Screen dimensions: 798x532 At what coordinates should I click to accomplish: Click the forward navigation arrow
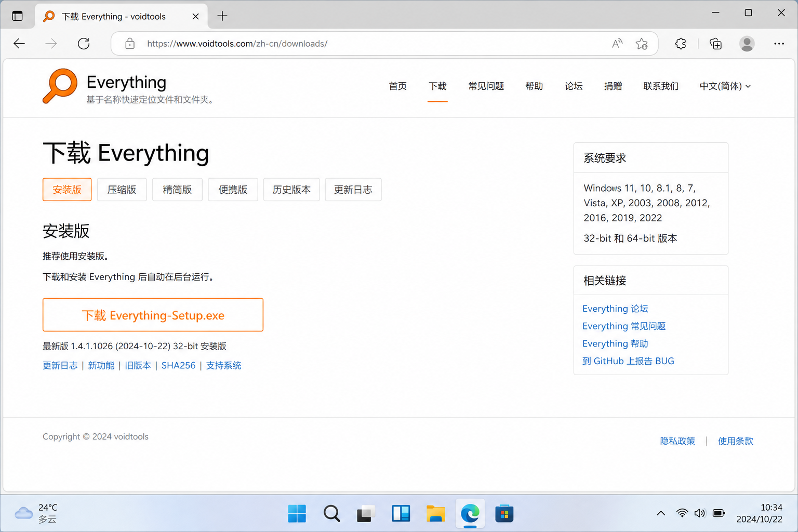(x=51, y=44)
